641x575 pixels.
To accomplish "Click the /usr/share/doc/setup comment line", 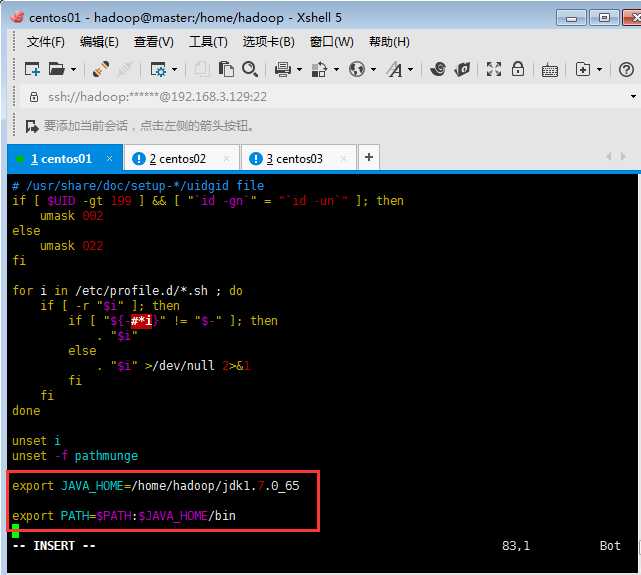I will [x=138, y=186].
